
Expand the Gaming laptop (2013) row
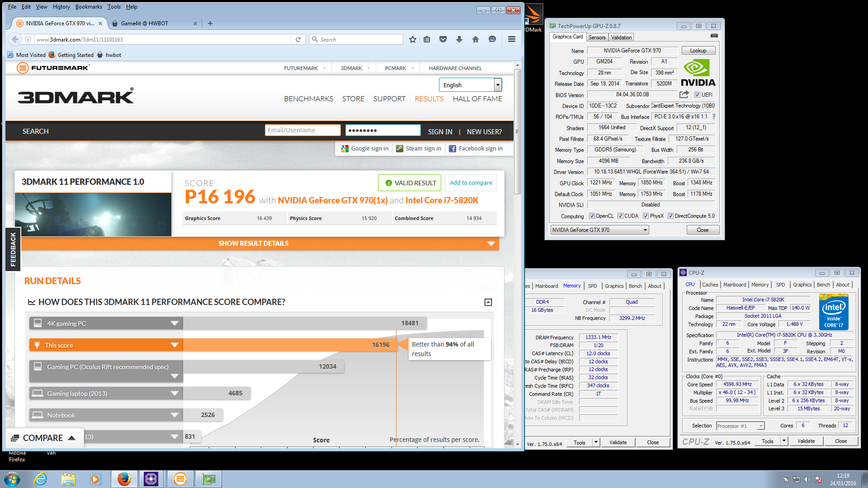175,393
